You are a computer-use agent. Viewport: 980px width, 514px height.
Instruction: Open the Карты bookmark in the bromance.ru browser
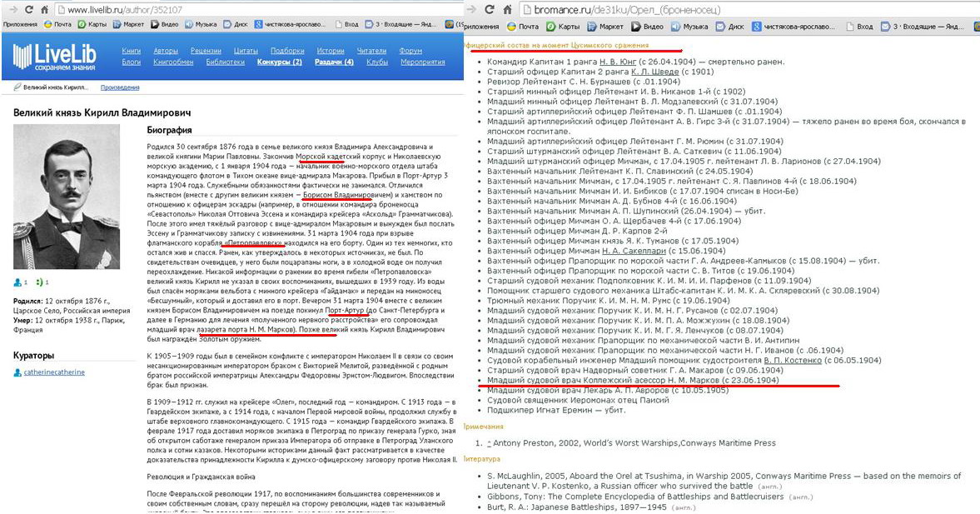[x=563, y=27]
